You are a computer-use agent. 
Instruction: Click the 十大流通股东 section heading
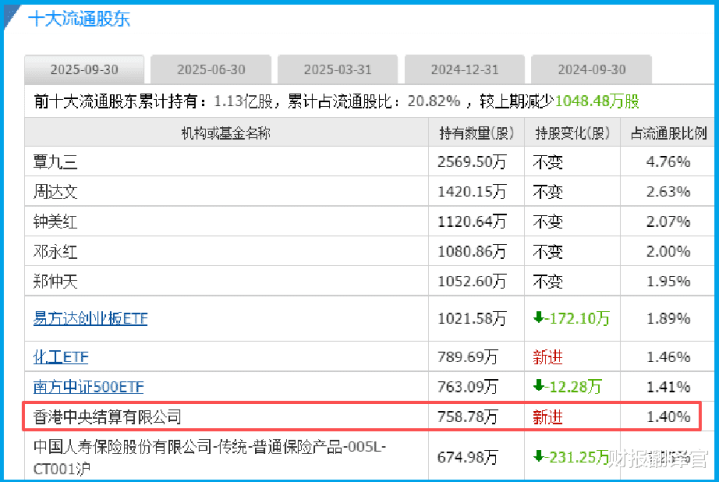[x=79, y=19]
